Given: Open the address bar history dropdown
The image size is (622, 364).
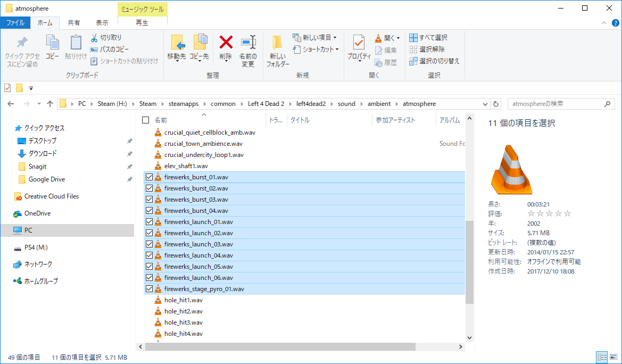Looking at the screenshot, I should [x=485, y=104].
